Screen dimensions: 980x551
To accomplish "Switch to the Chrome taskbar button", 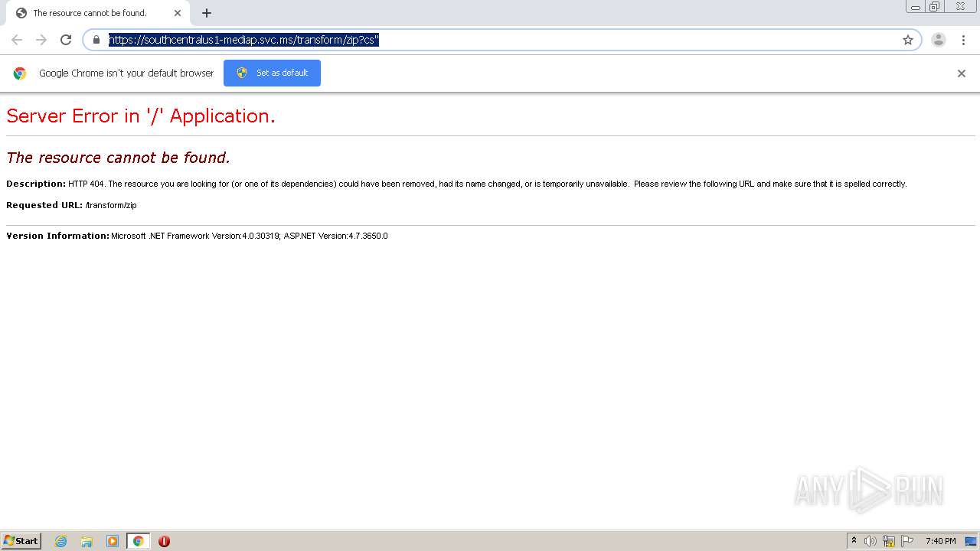I will [138, 541].
